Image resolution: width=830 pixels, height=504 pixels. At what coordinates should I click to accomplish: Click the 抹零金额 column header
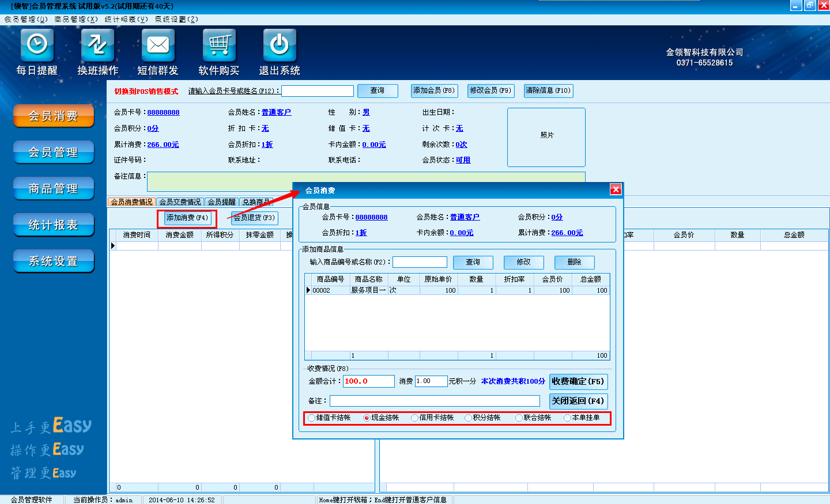point(260,235)
